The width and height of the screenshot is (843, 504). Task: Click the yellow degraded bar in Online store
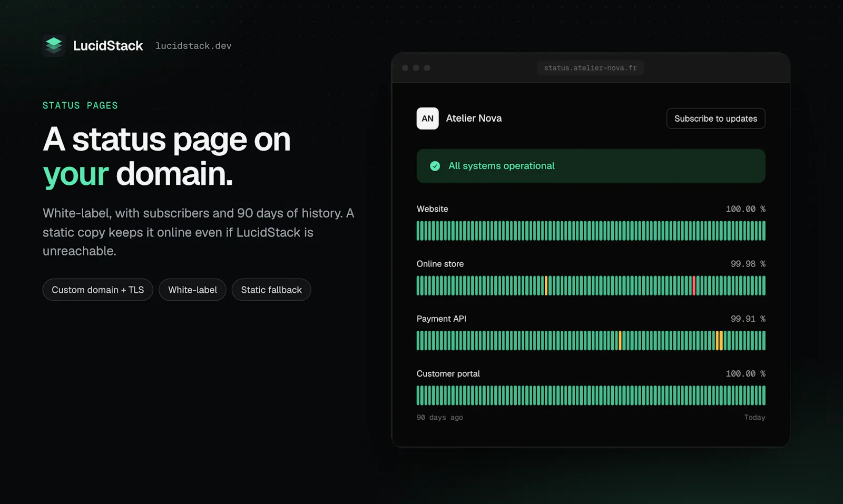coord(546,285)
